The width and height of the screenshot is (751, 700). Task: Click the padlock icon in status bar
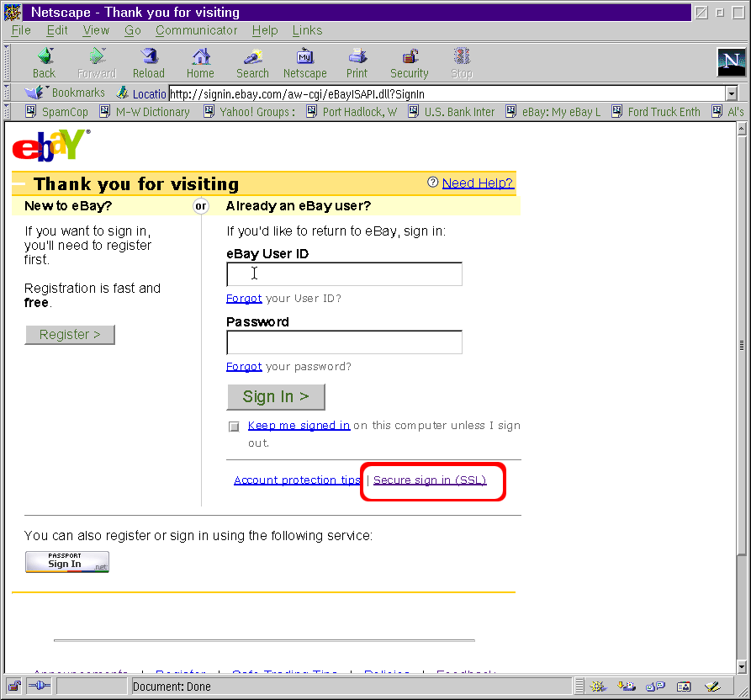click(13, 687)
